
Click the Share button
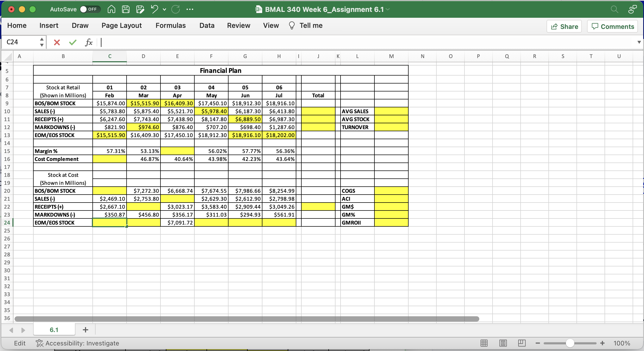coord(564,27)
